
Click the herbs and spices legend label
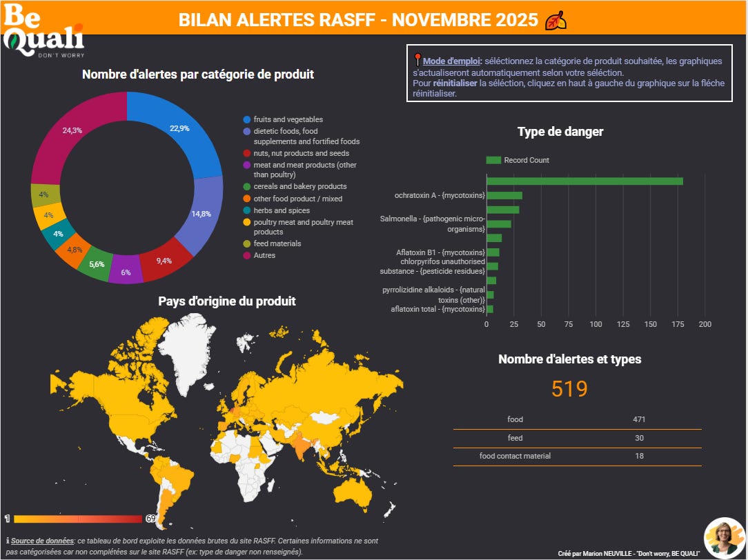[x=282, y=210]
